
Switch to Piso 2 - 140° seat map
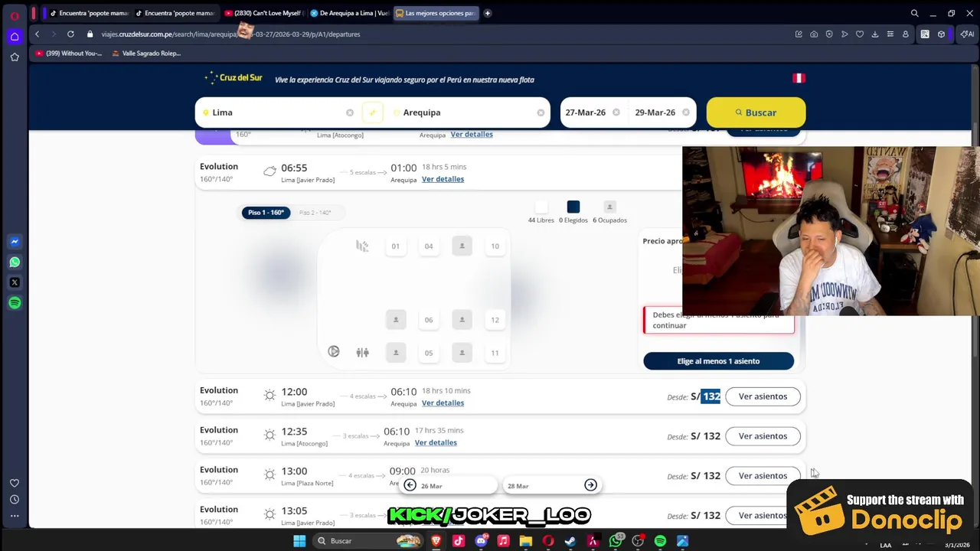coord(315,212)
